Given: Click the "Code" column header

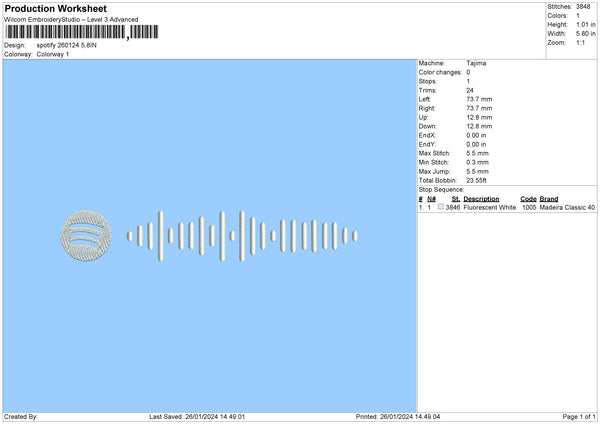Looking at the screenshot, I should coord(528,199).
